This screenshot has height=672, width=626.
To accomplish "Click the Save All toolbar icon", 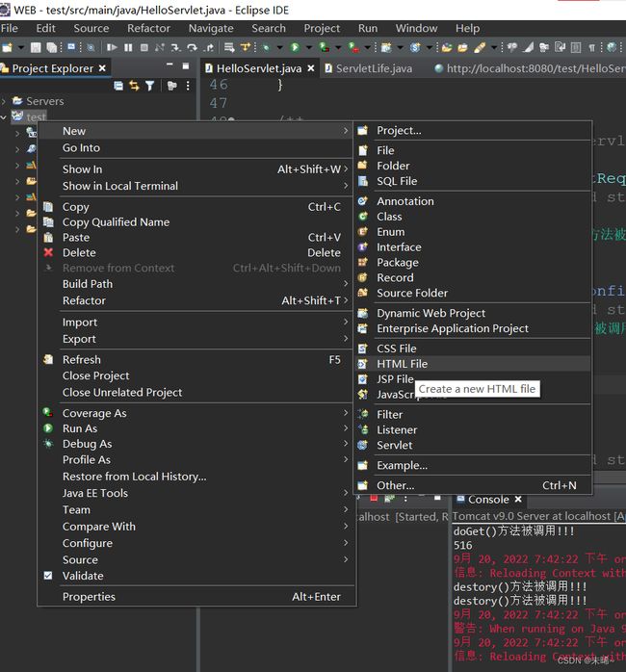I will (51, 47).
